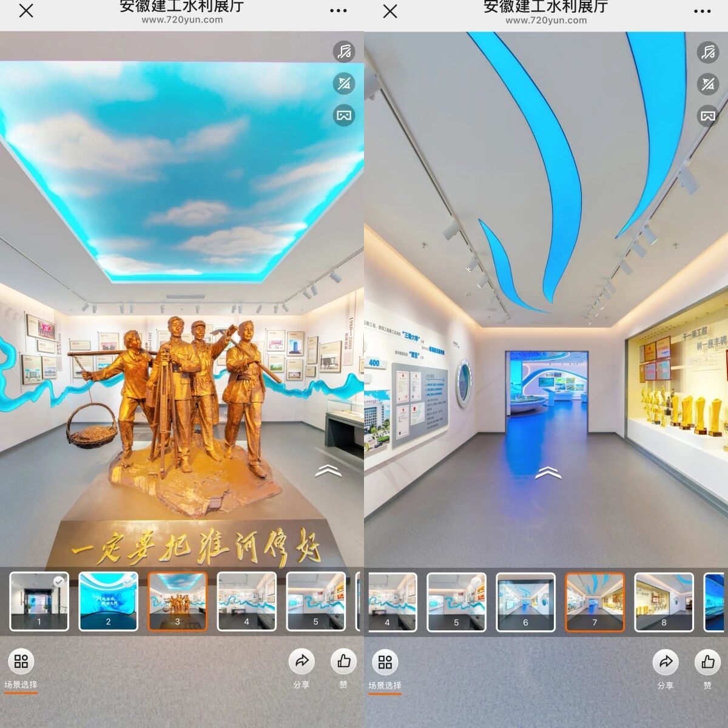728x728 pixels.
Task: Disable gyroscope icon in the left panel
Action: [x=344, y=84]
